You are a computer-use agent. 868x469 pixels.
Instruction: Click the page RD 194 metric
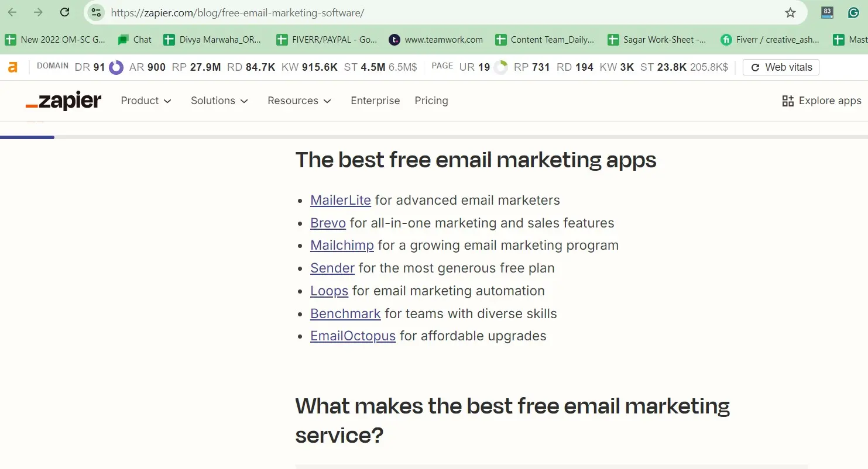click(x=575, y=67)
